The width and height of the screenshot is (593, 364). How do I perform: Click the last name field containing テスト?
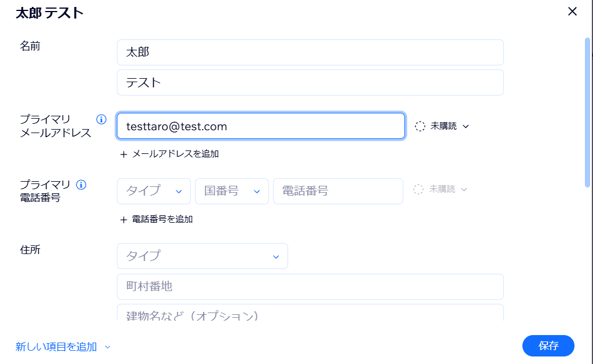(x=310, y=83)
